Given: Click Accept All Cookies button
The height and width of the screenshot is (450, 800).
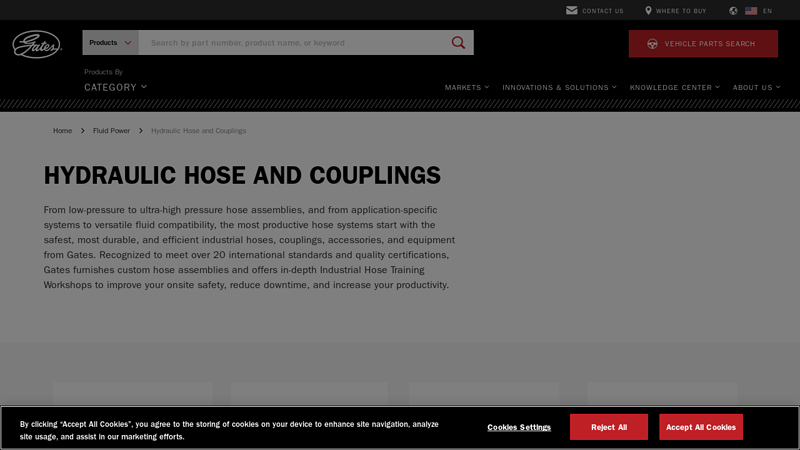Looking at the screenshot, I should pos(701,427).
